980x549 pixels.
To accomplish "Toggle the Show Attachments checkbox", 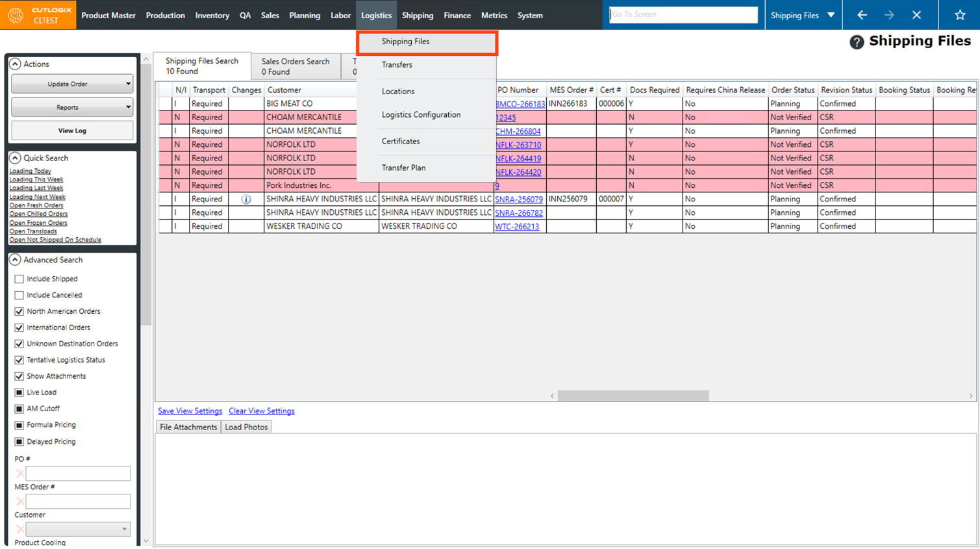I will coord(19,376).
